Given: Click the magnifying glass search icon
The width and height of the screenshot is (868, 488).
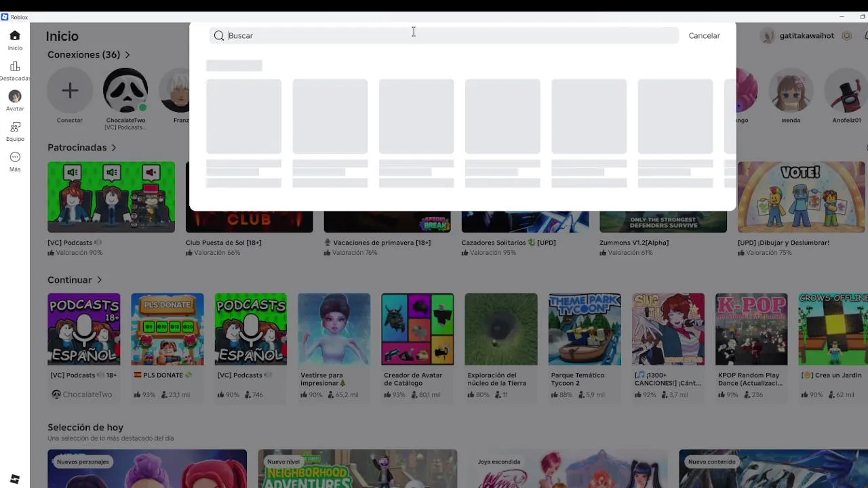Looking at the screenshot, I should (219, 35).
